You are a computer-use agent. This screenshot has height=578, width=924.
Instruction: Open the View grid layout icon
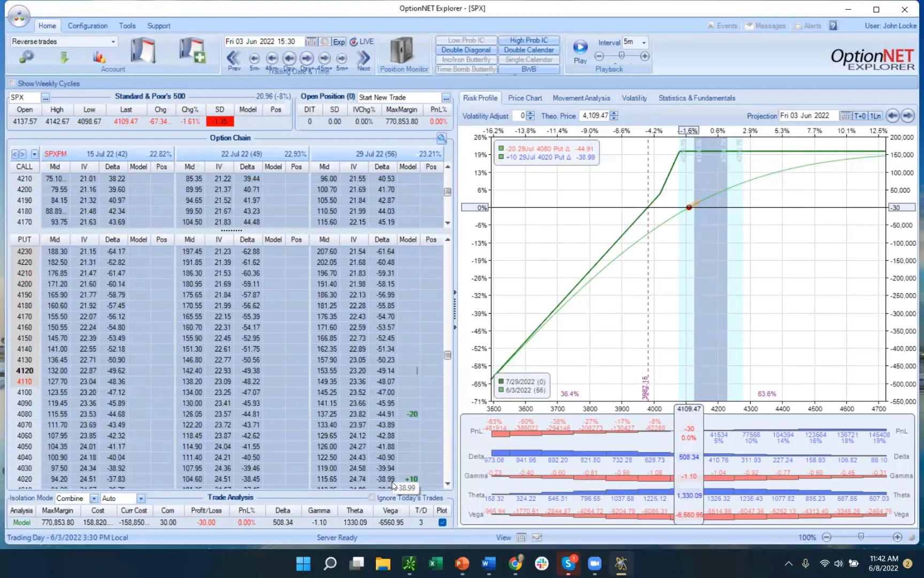pos(521,537)
